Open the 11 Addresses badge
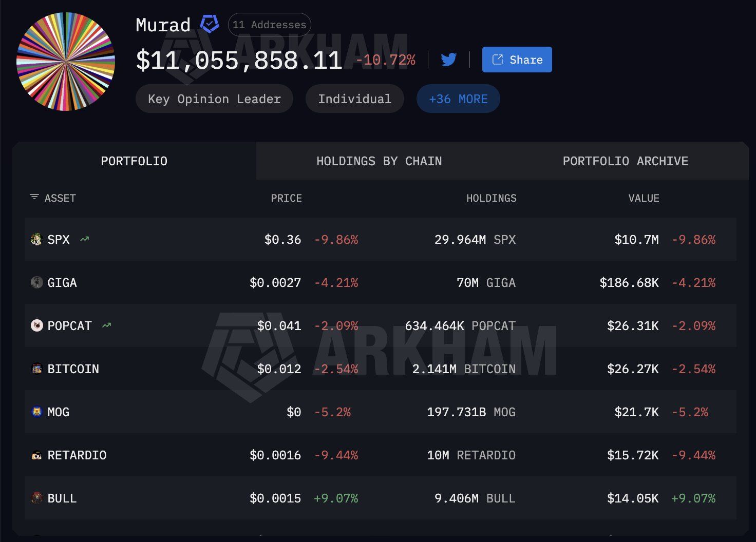756x542 pixels. point(269,25)
